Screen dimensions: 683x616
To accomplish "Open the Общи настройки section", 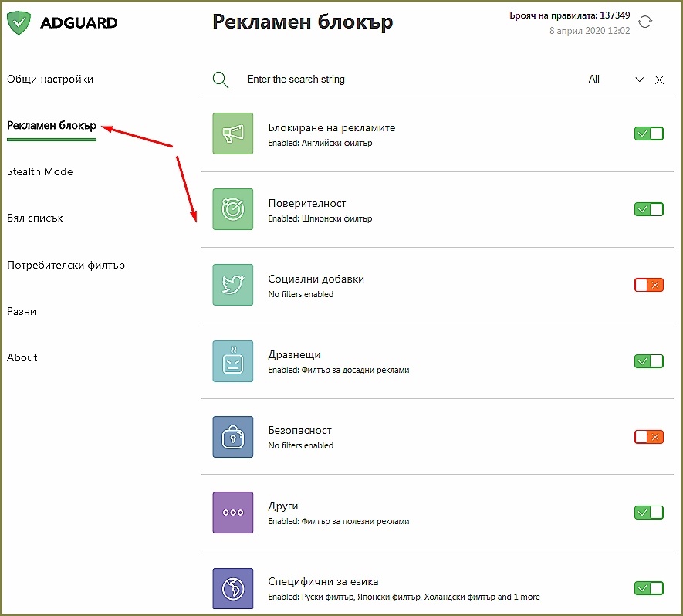I will coord(50,80).
